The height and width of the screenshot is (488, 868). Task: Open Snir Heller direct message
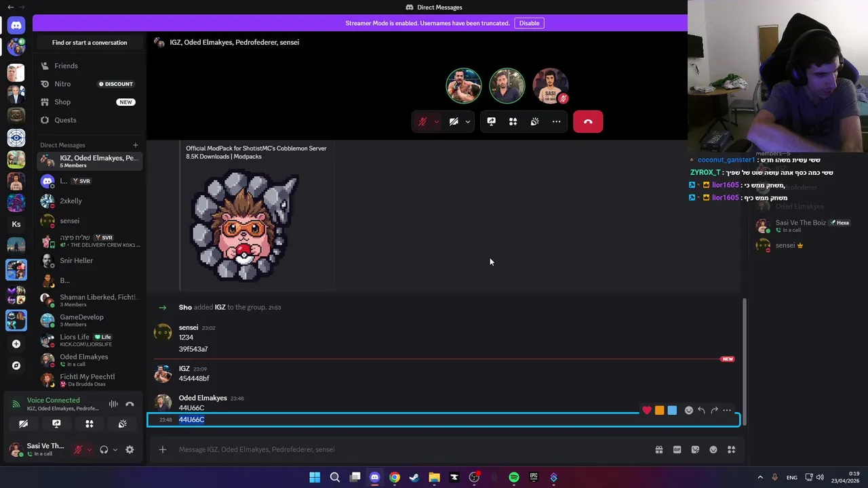point(90,260)
